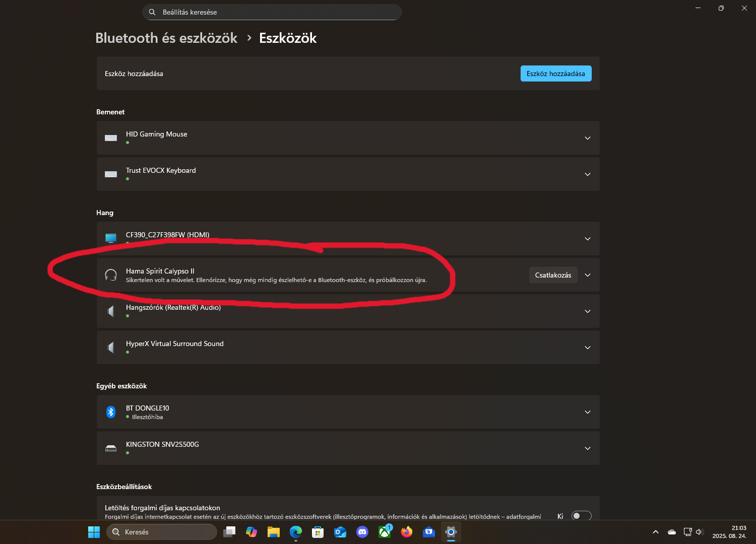The image size is (756, 544).
Task: Show hidden tray icons chevron
Action: tap(656, 532)
